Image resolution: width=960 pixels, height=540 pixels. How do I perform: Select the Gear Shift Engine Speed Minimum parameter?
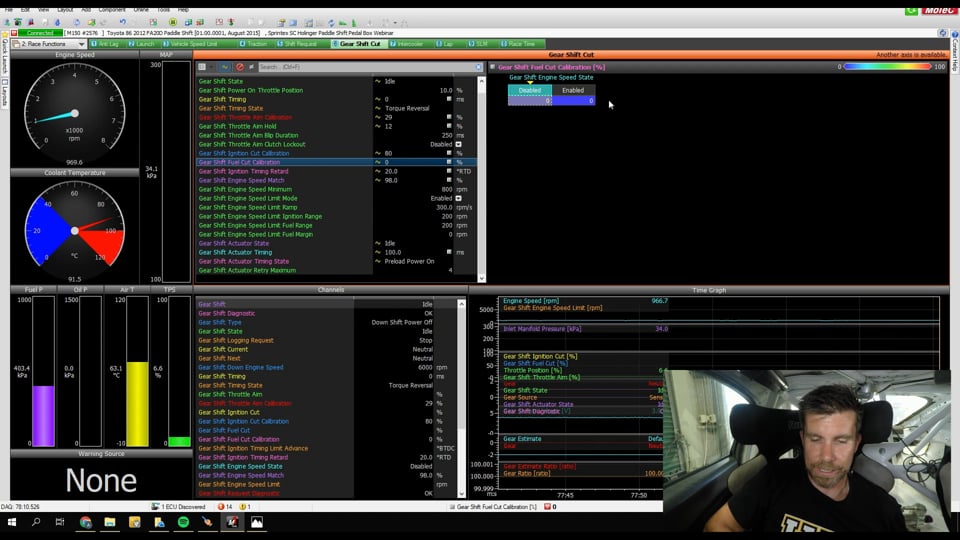(245, 189)
